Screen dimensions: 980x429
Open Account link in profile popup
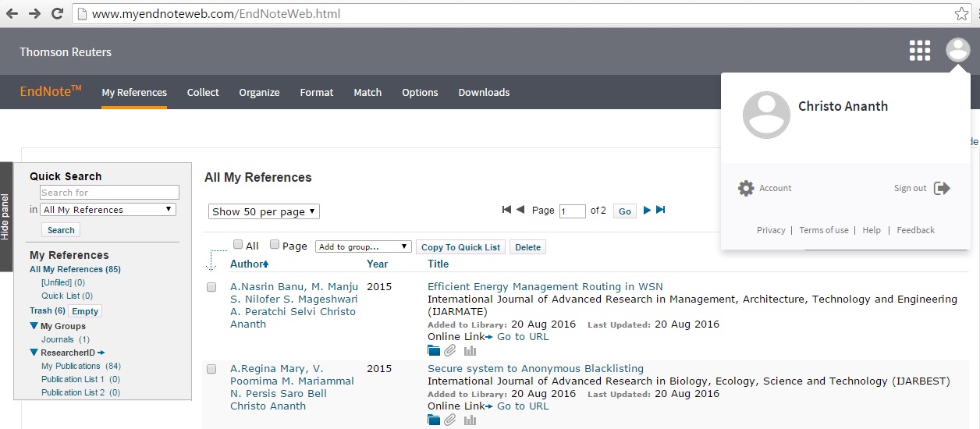coord(776,188)
